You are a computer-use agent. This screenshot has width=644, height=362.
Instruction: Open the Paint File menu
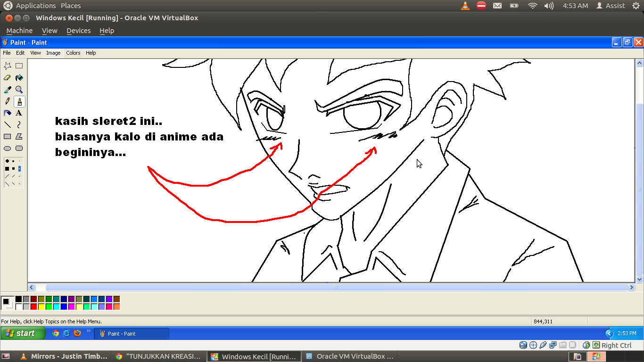click(7, 53)
